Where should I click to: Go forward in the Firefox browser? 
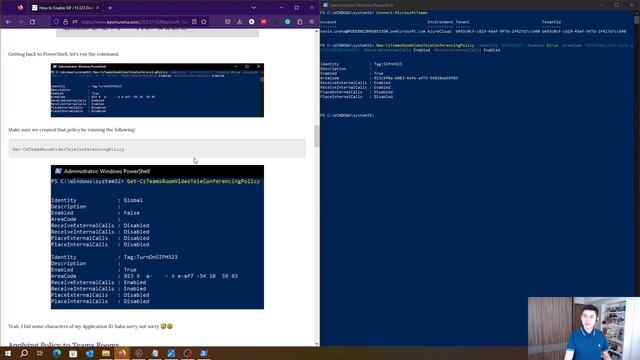(x=20, y=22)
